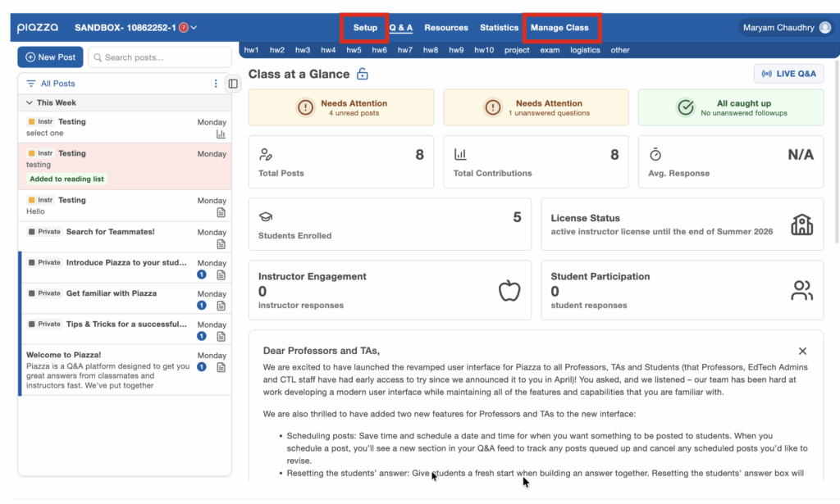Click the poll chart icon on first Testing post
The width and height of the screenshot is (840, 504).
tap(221, 134)
